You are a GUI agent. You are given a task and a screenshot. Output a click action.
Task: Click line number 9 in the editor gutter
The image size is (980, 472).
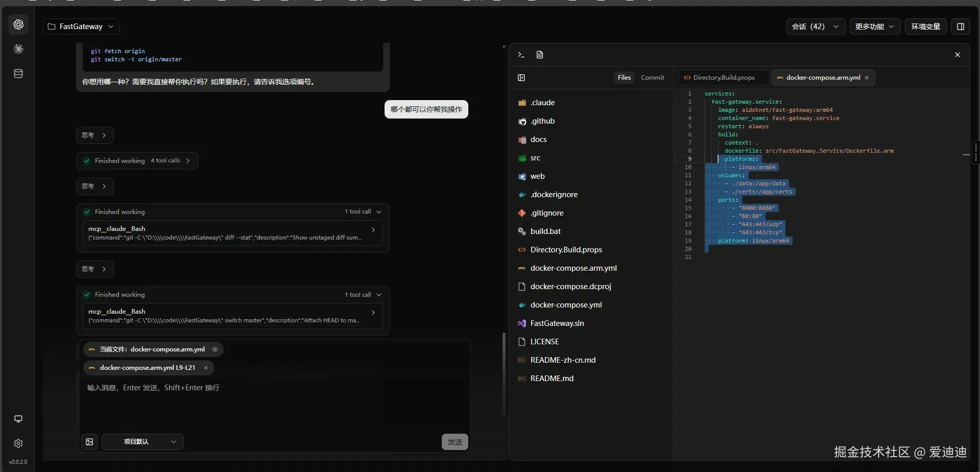click(689, 159)
